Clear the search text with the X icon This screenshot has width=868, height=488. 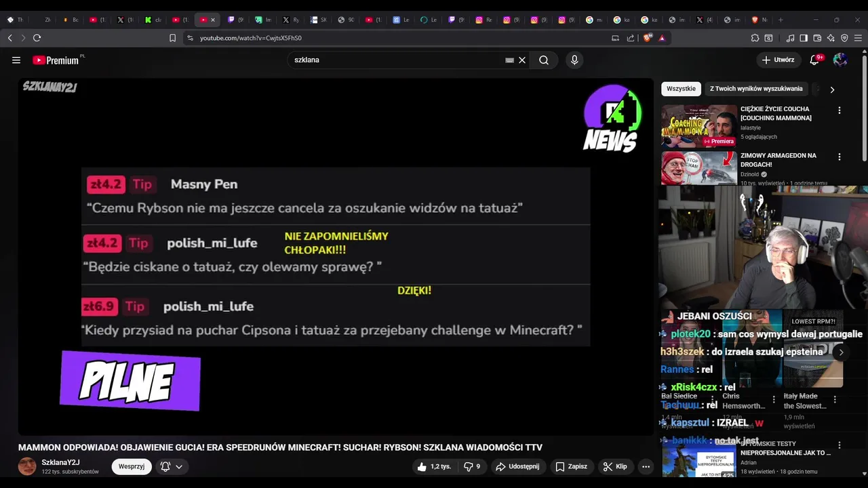point(522,60)
